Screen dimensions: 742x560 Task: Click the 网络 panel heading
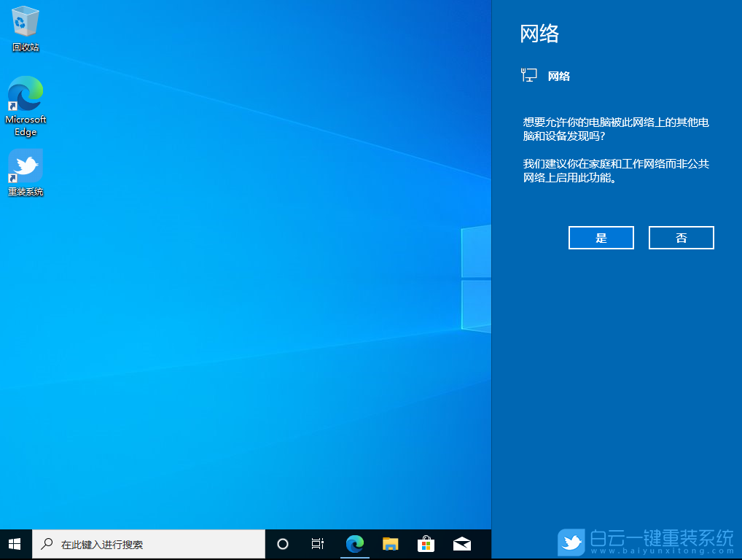coord(540,34)
